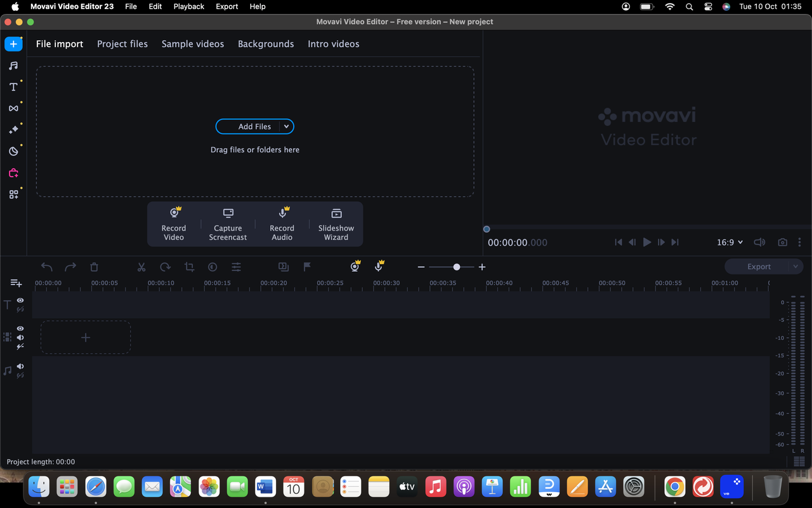Open the Stickers panel in sidebar
Screen dimensions: 812x508
(x=13, y=151)
